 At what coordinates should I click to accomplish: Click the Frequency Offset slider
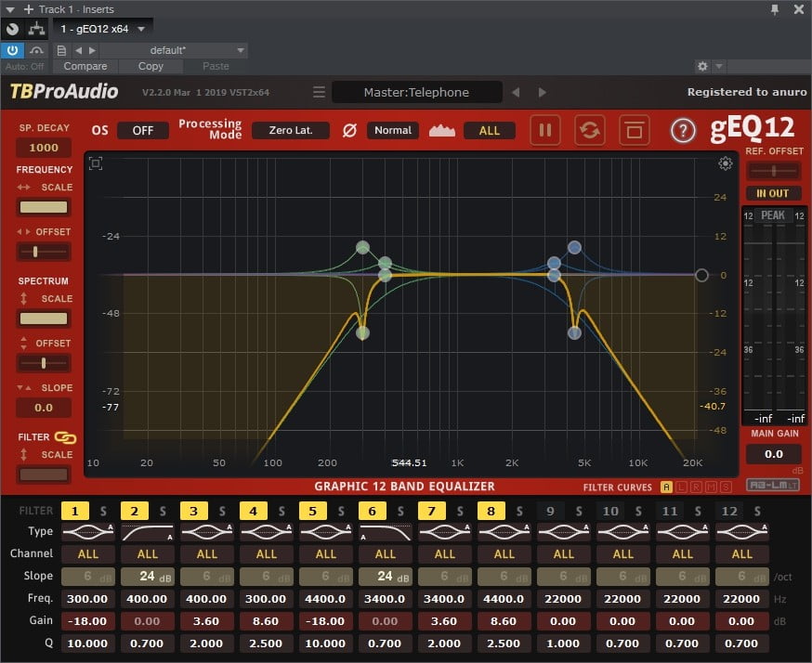(44, 252)
